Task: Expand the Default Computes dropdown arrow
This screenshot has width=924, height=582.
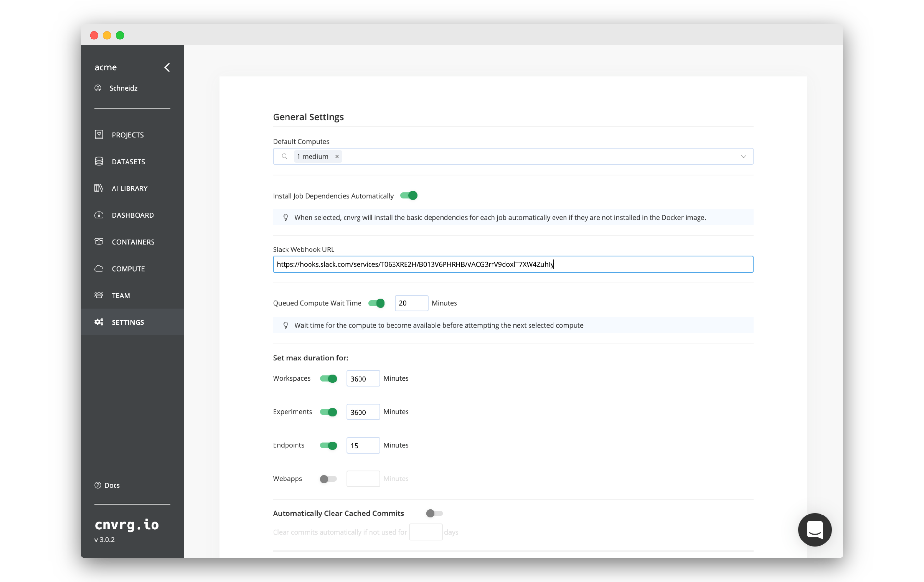Action: click(x=743, y=156)
